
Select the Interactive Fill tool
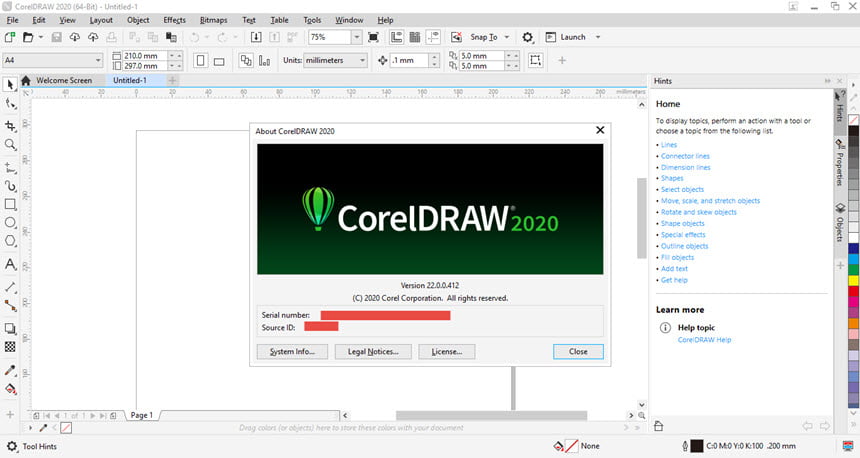point(10,389)
